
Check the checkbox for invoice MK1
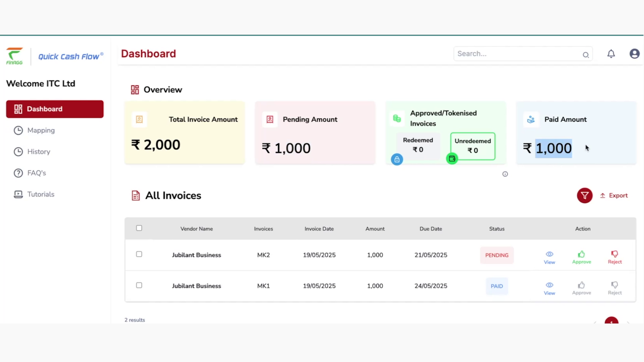[x=139, y=285]
